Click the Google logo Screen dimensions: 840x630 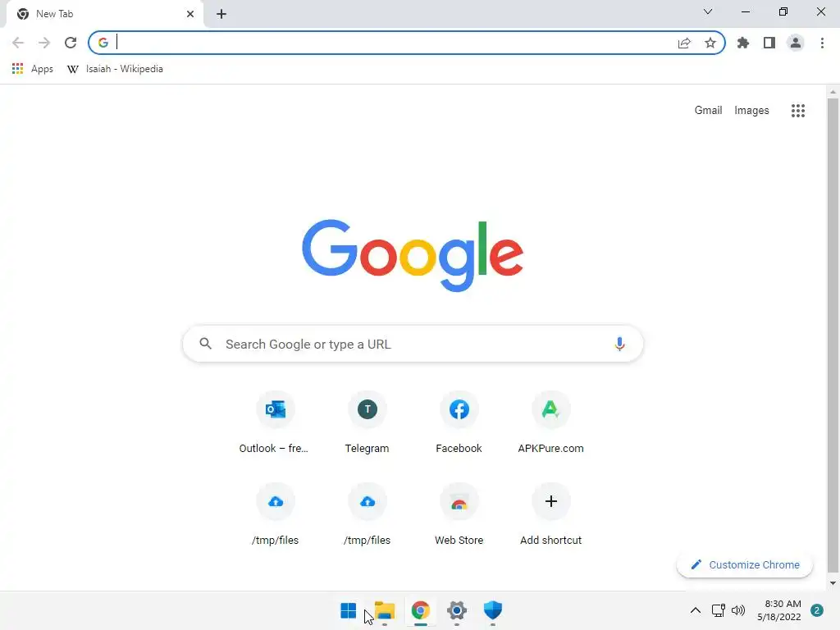coord(413,255)
